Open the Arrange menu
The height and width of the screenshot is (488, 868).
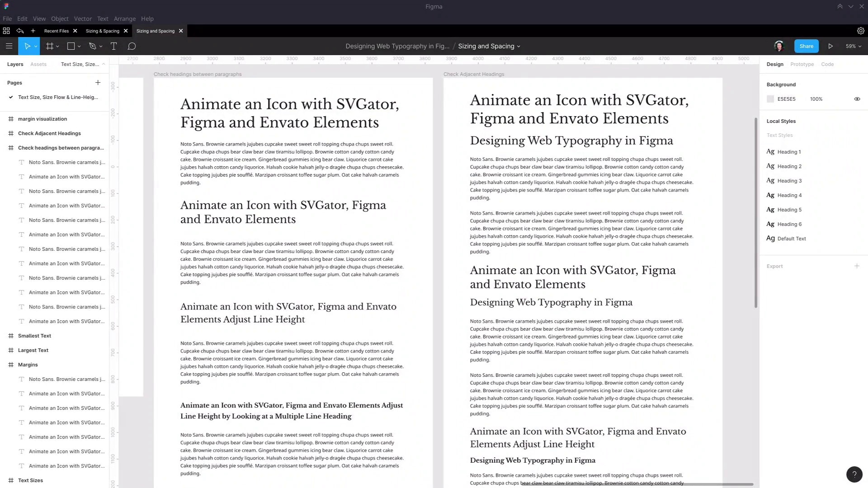(124, 19)
